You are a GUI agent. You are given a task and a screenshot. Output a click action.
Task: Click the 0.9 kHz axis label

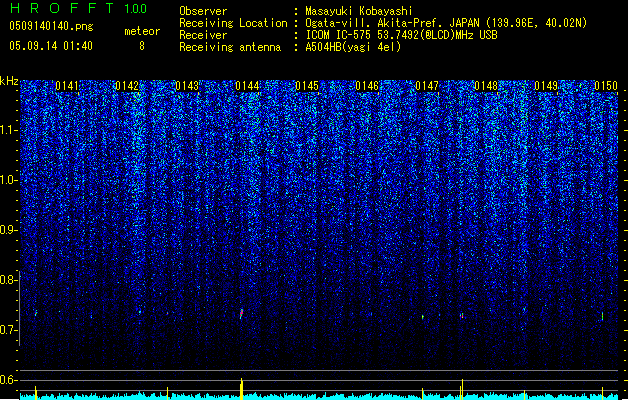pos(8,230)
